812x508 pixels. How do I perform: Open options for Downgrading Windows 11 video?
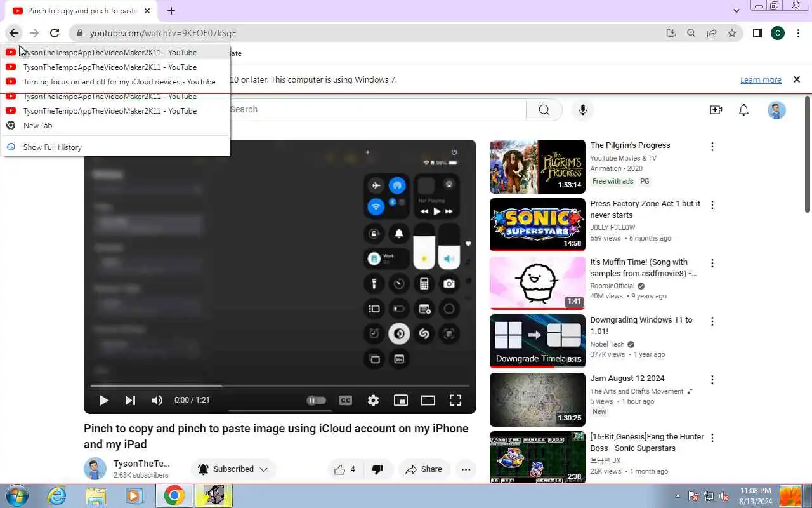pyautogui.click(x=712, y=322)
